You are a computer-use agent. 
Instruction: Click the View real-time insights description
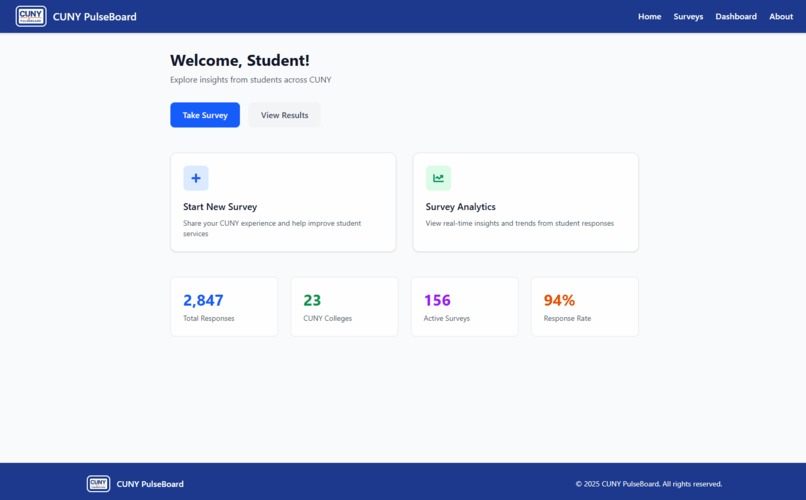coord(520,224)
